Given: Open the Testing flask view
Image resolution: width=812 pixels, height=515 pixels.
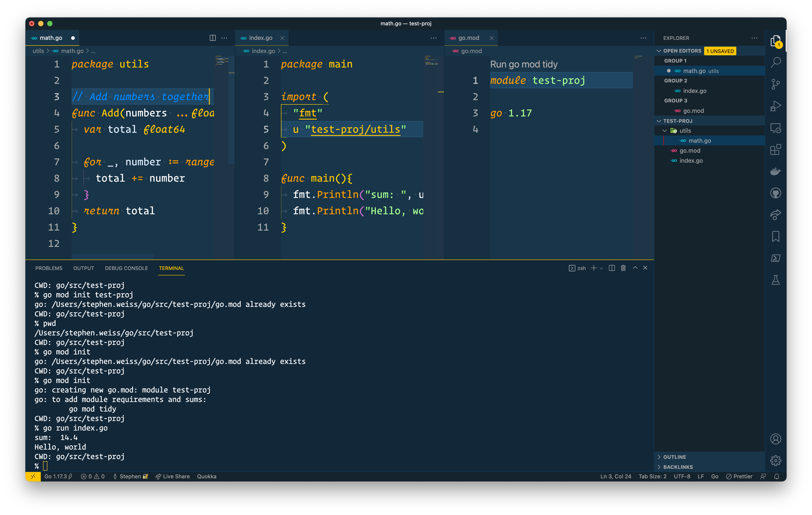Looking at the screenshot, I should tap(775, 280).
